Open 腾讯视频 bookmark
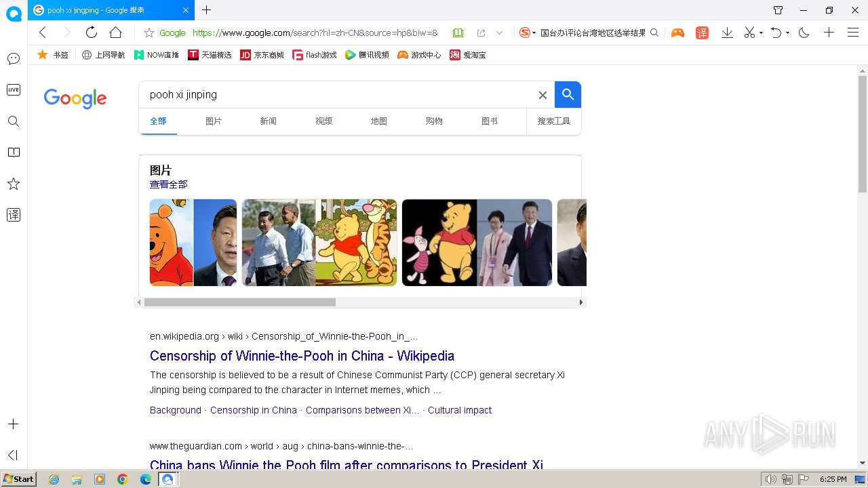Viewport: 868px width, 488px height. tap(367, 55)
